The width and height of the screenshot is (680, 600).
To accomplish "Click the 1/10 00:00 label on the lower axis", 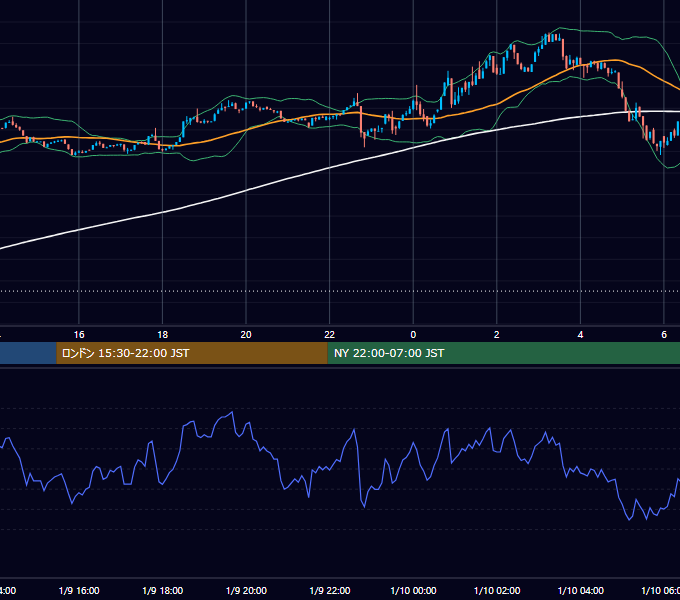I will (413, 590).
